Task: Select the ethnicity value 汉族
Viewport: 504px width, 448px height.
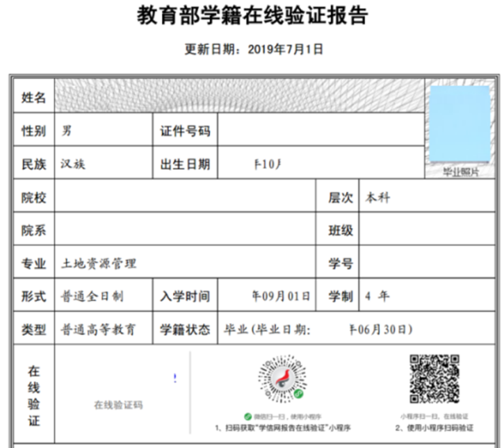Action: pos(73,164)
